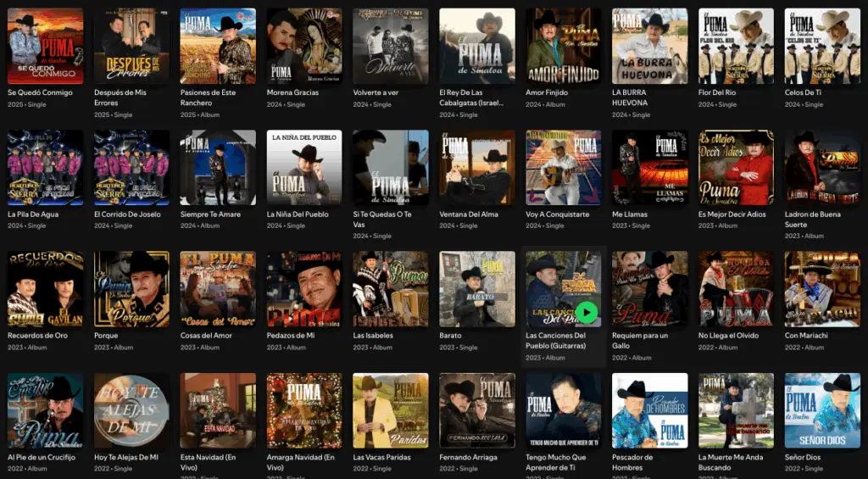This screenshot has height=479, width=868.
Task: Open Es Mejor Decir Adios cover
Action: tap(736, 167)
